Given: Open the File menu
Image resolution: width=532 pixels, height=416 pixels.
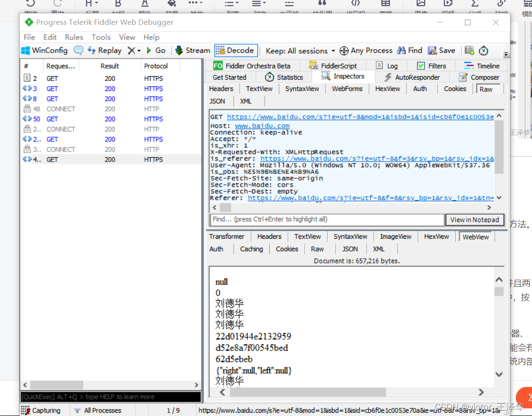Looking at the screenshot, I should 29,37.
